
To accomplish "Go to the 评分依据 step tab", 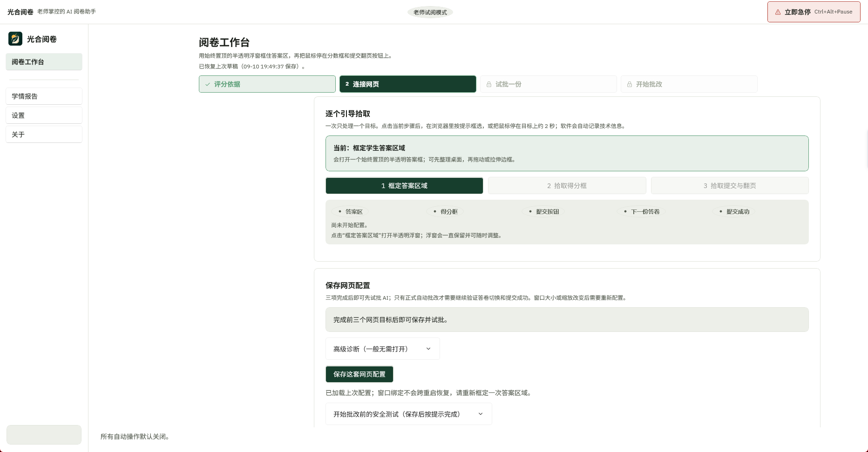I will [267, 84].
